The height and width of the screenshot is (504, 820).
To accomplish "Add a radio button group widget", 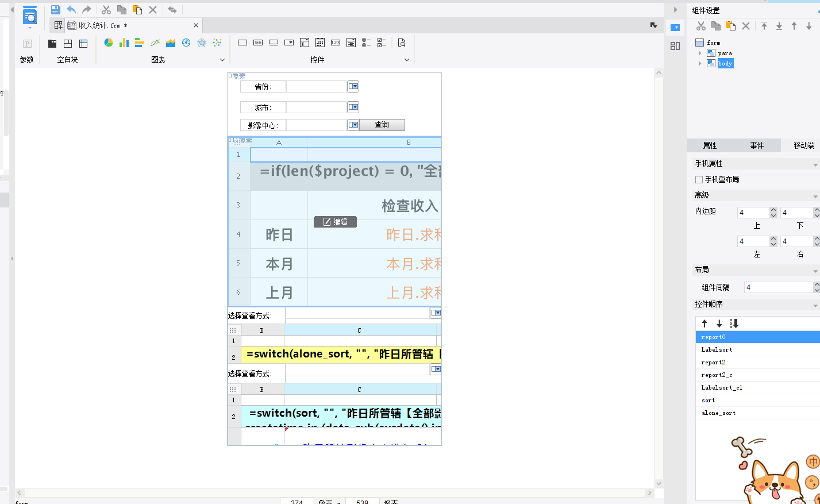I will [367, 43].
